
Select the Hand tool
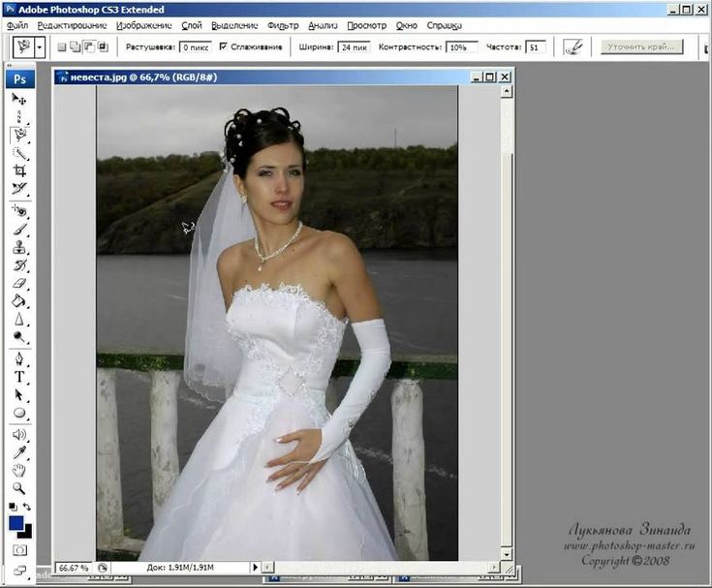[x=19, y=471]
